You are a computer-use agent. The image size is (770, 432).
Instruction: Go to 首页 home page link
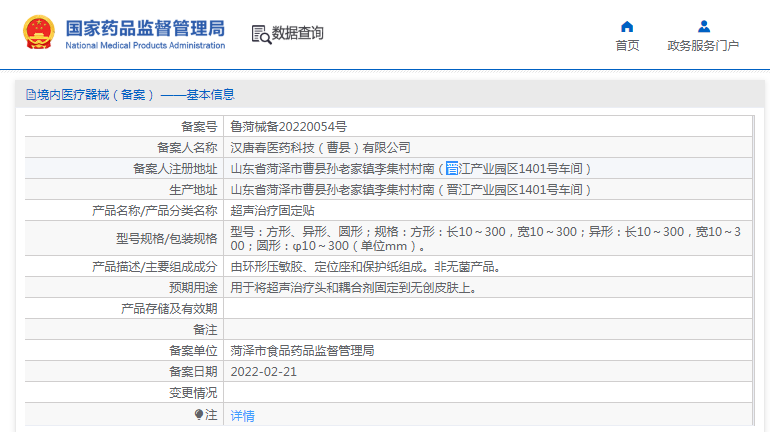click(x=627, y=46)
